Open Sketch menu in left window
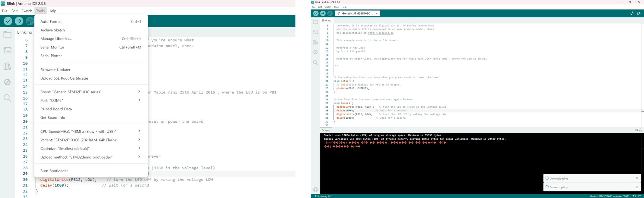The image size is (644, 198). (27, 11)
